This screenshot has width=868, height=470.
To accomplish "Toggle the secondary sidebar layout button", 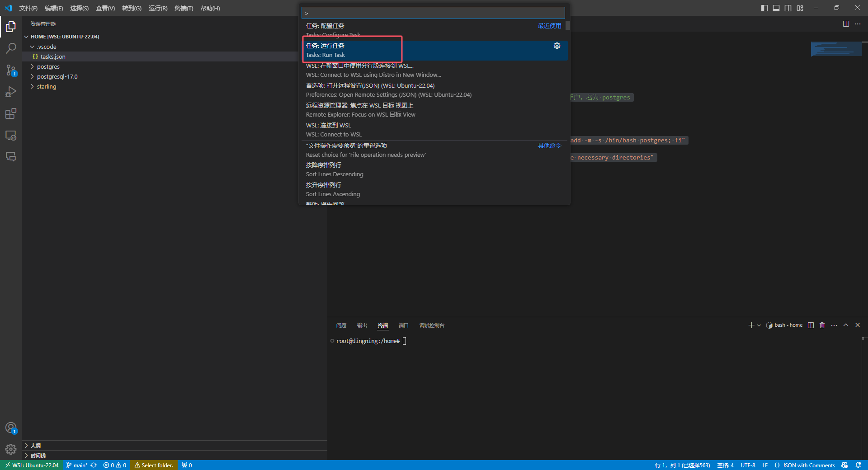I will pos(788,8).
